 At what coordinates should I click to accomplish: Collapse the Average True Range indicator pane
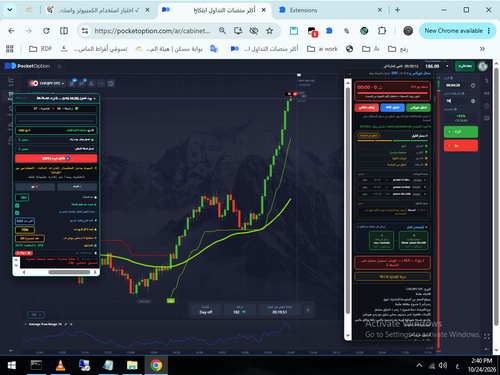click(26, 324)
